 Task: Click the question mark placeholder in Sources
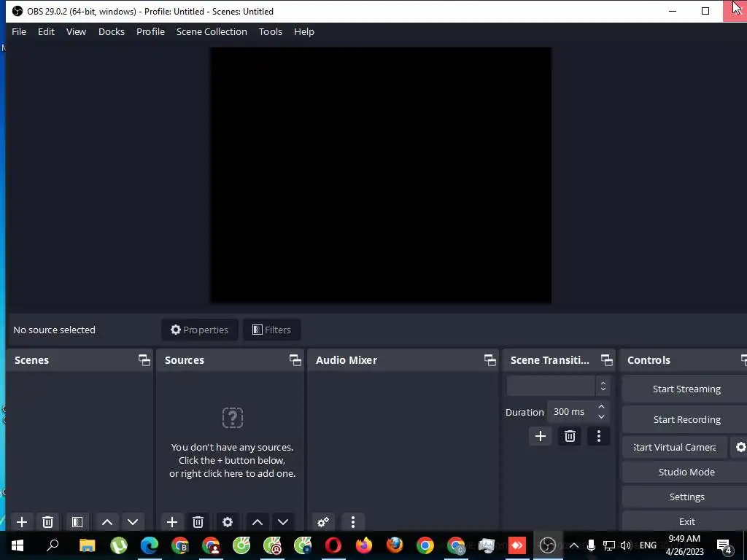pyautogui.click(x=233, y=418)
